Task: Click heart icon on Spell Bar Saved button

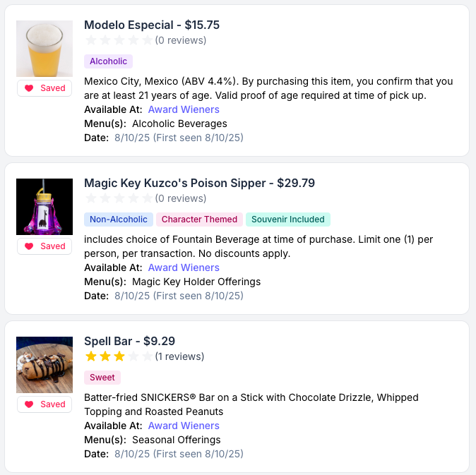Action: (x=29, y=404)
